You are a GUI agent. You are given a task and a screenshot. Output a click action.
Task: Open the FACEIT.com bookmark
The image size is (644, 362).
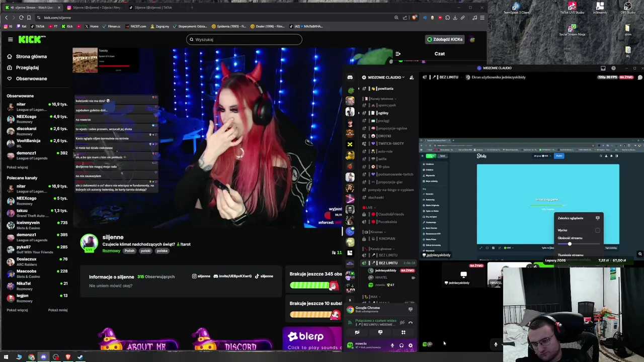pyautogui.click(x=135, y=26)
